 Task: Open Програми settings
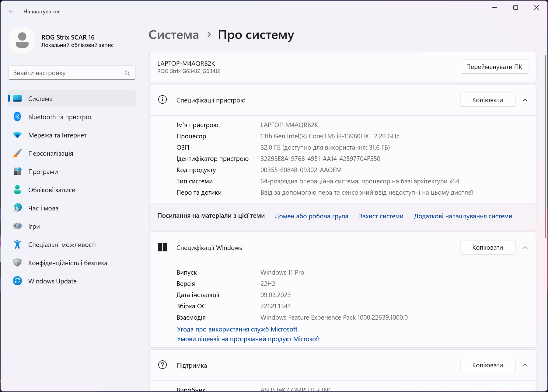click(x=72, y=172)
